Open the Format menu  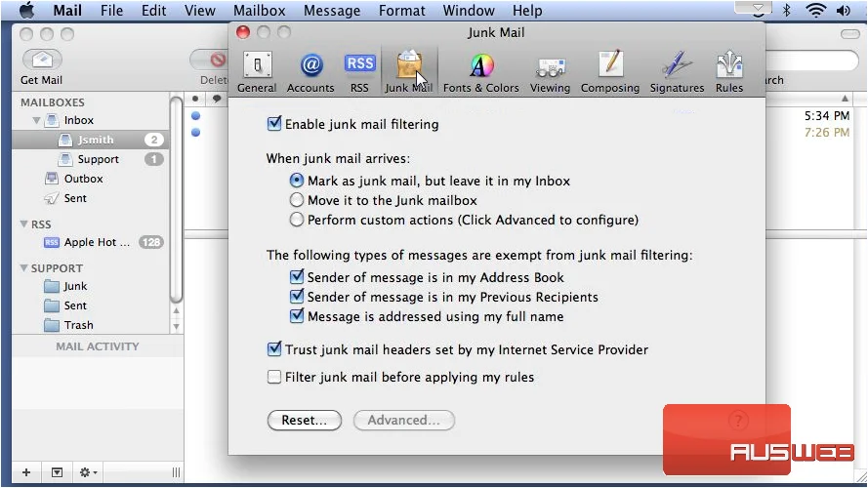[x=402, y=11]
